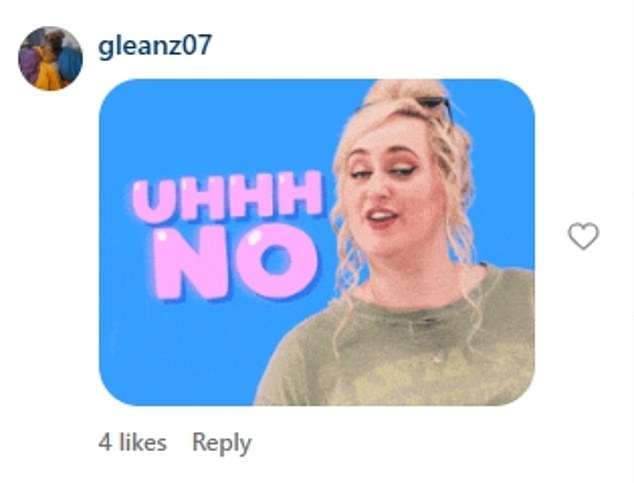
Task: Click the letter O in pink NO
Action: pyautogui.click(x=276, y=262)
